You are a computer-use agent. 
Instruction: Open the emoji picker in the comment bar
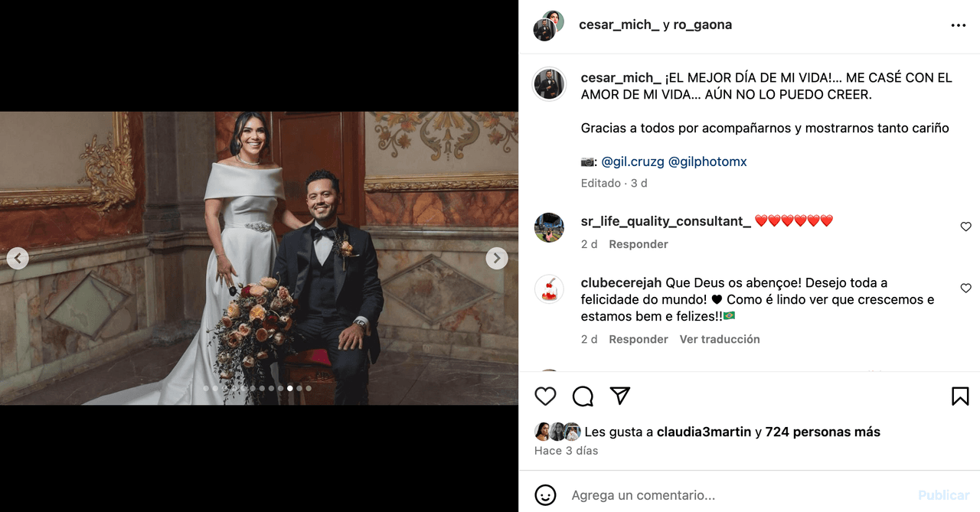[x=545, y=494]
